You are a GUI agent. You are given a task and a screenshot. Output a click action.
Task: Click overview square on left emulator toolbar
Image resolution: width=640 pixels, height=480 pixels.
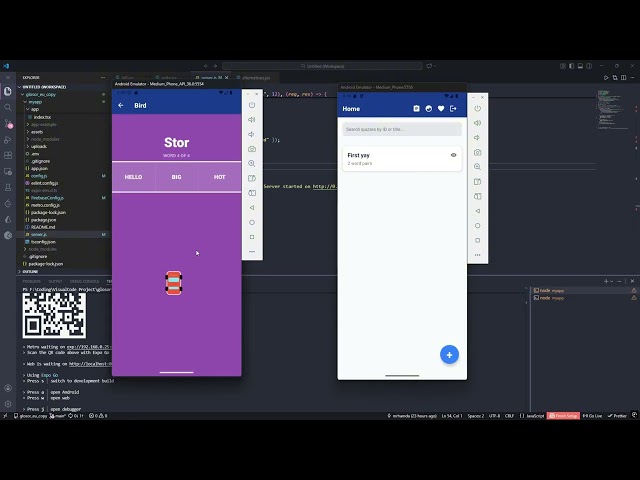252,237
